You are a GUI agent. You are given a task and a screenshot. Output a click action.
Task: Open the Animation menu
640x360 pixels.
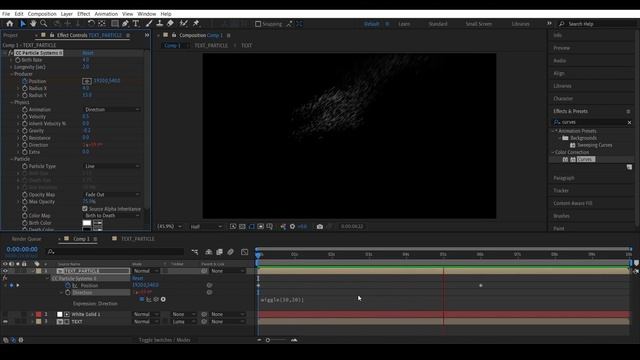[x=106, y=14]
